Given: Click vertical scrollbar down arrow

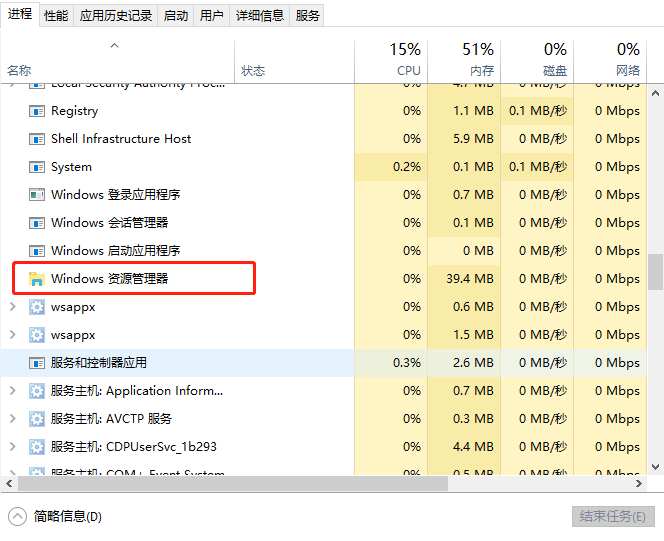Looking at the screenshot, I should point(655,467).
